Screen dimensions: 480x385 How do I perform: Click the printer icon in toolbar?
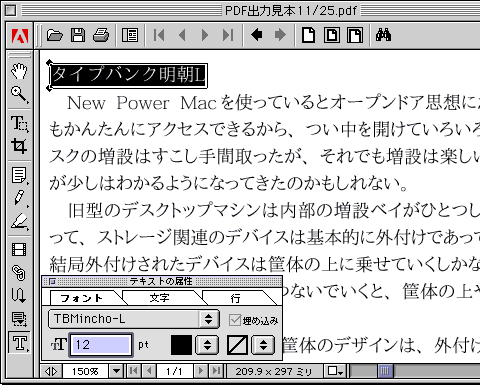pyautogui.click(x=101, y=35)
